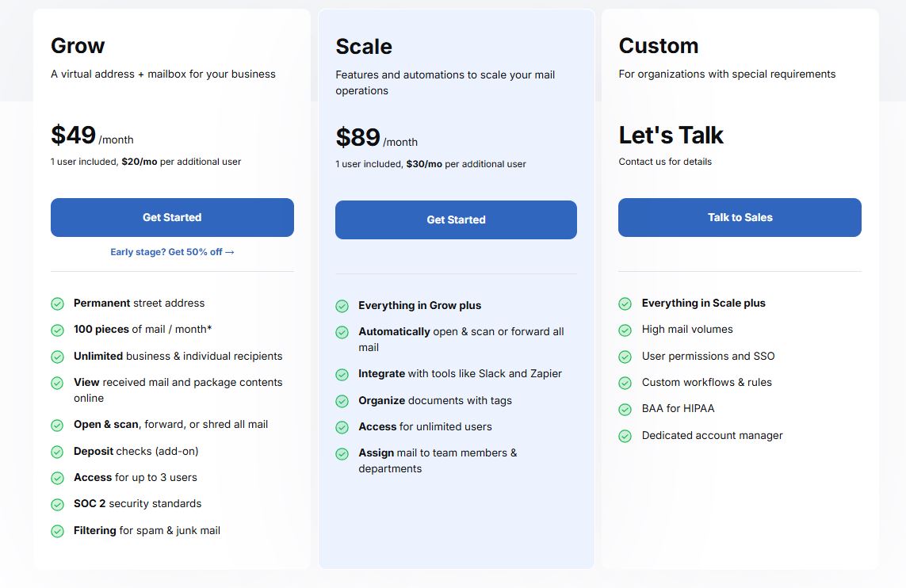
Task: Click the checkmark next to Deposit checks add-on
Action: [57, 452]
